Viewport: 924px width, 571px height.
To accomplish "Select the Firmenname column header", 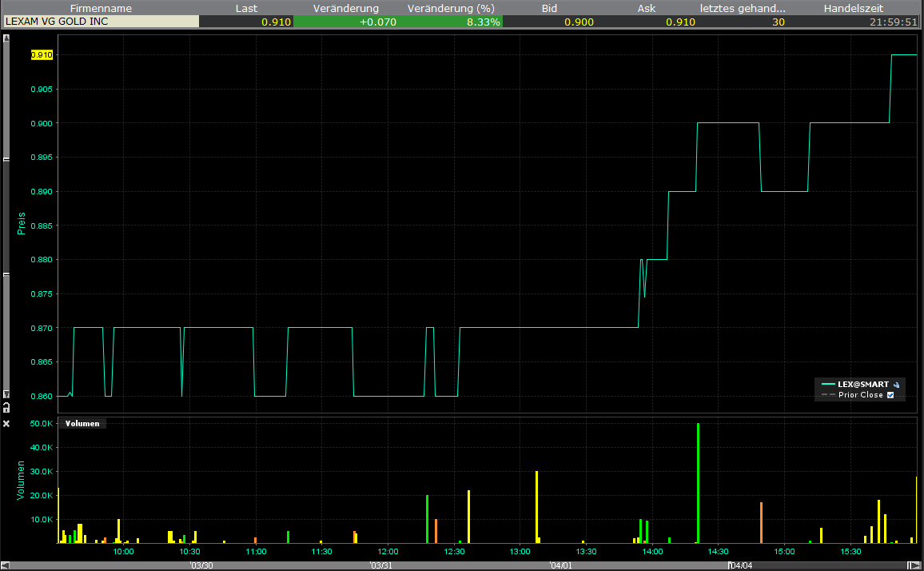I will point(101,8).
